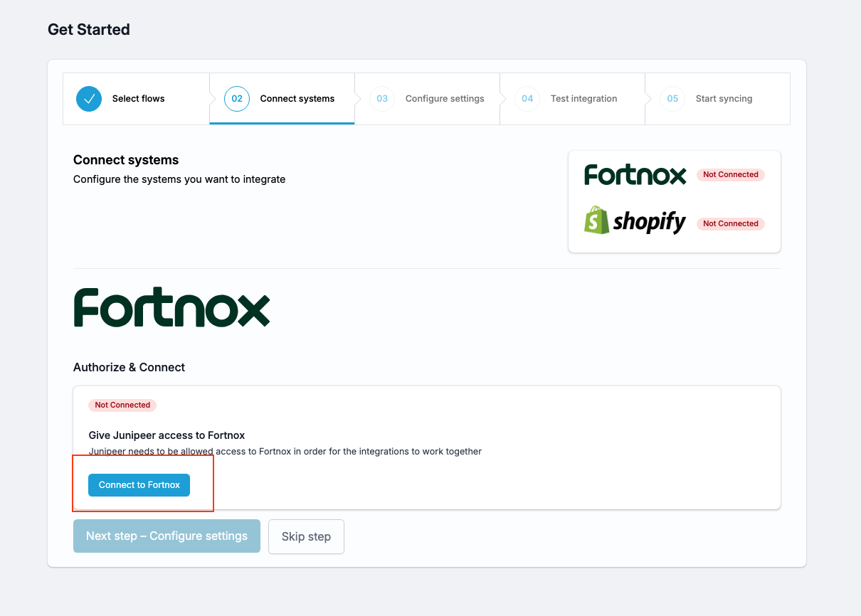Click 'Configure the systems you want to integrate' text

point(179,179)
